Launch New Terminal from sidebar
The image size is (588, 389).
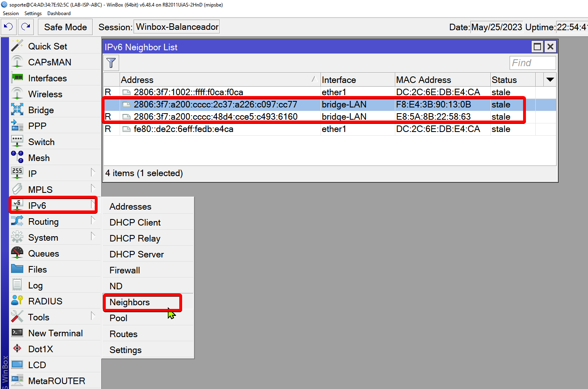[x=55, y=333]
